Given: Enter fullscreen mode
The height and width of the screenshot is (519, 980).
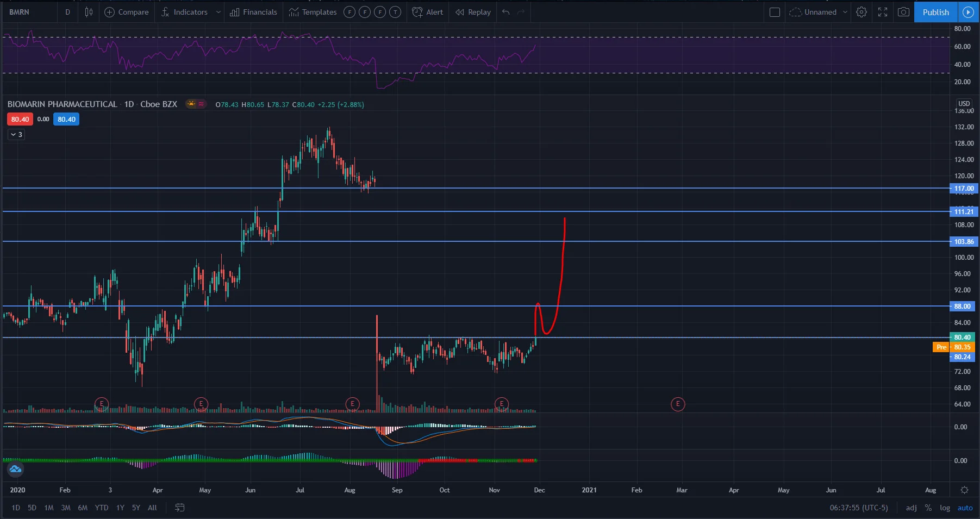Looking at the screenshot, I should click(883, 12).
